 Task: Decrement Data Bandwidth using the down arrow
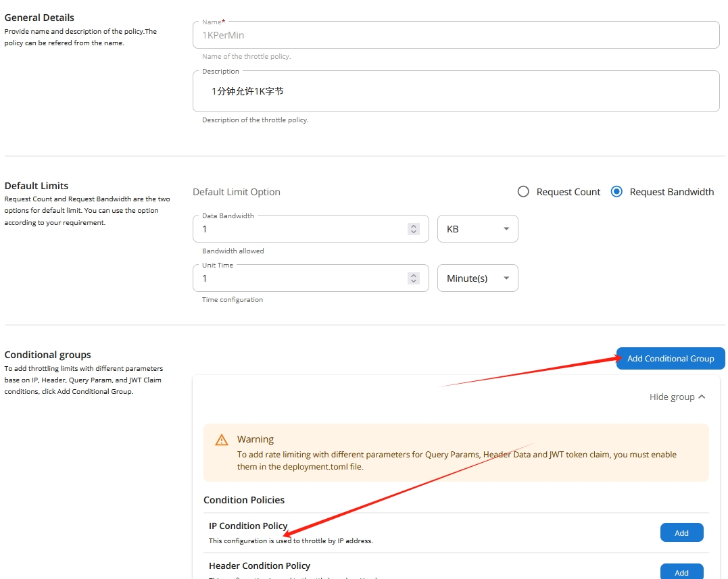[414, 232]
